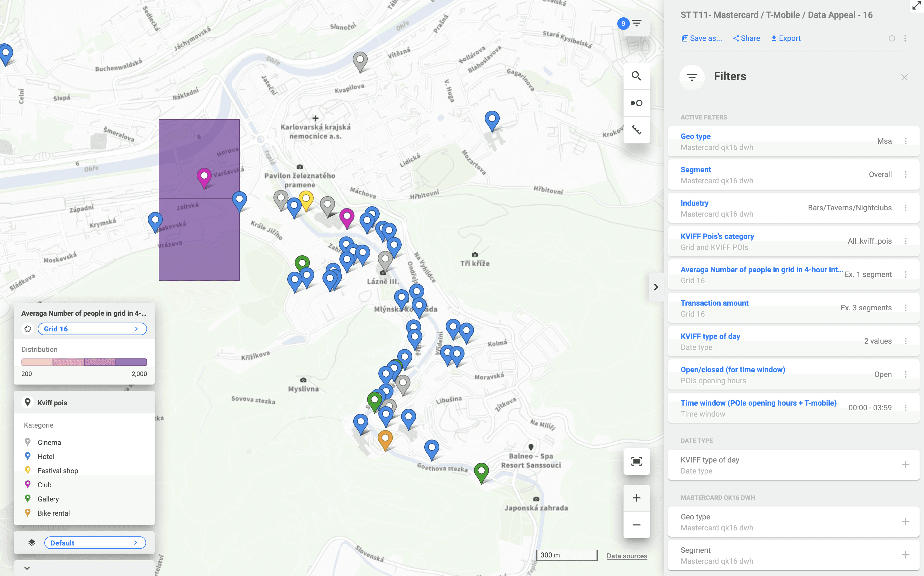924x576 pixels.
Task: Open options menu for the Industry filter
Action: tap(906, 208)
